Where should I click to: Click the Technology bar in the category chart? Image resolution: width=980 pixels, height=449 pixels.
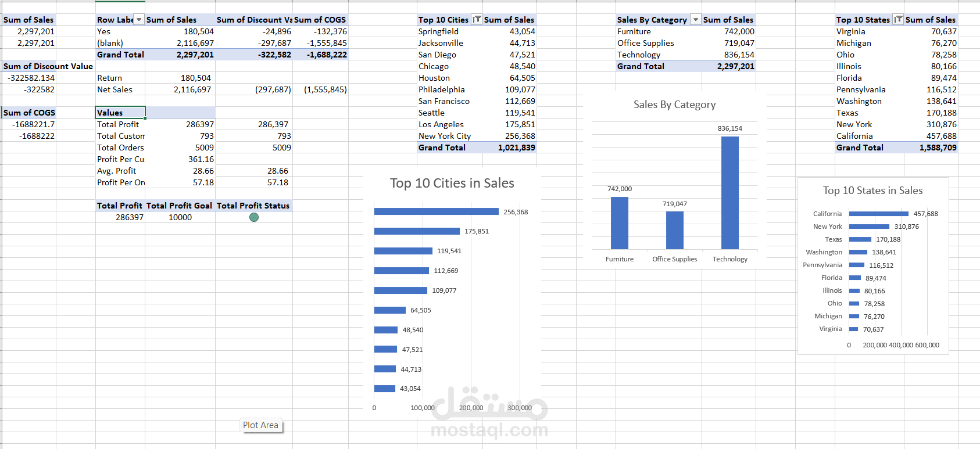point(730,193)
